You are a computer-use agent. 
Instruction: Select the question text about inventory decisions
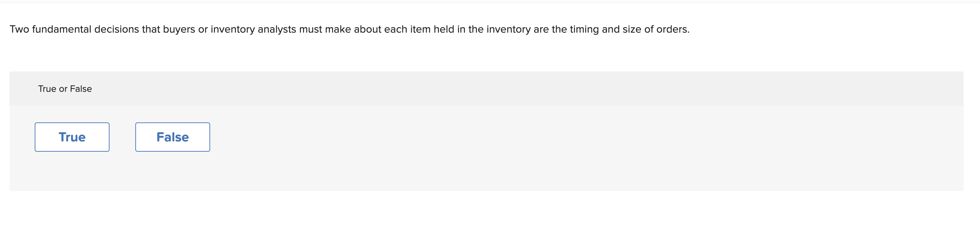pos(350,28)
